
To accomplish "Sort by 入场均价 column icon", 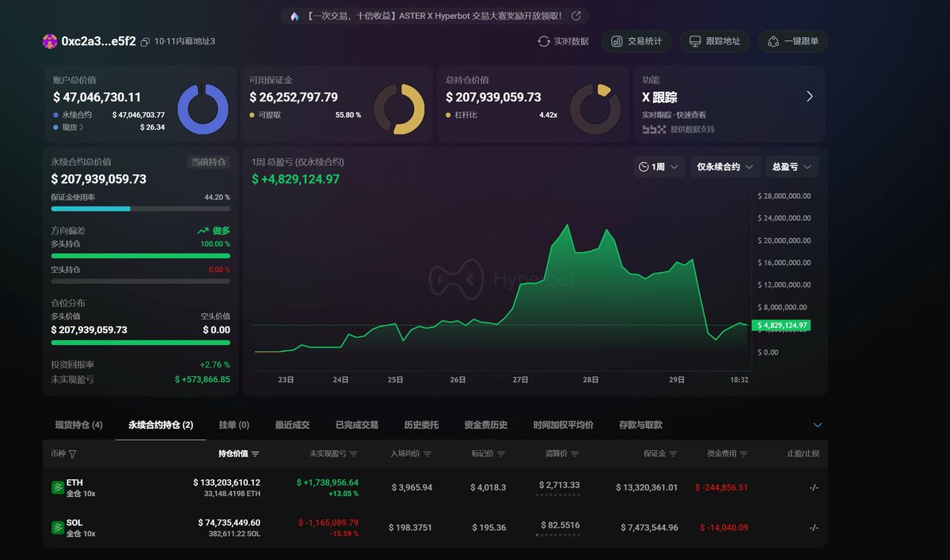I will [x=427, y=454].
